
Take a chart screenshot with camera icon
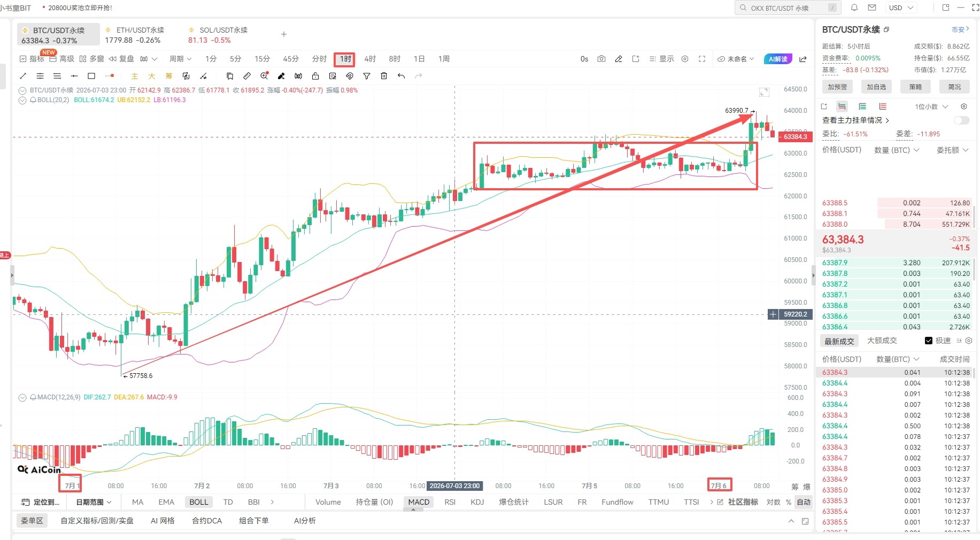click(x=601, y=59)
